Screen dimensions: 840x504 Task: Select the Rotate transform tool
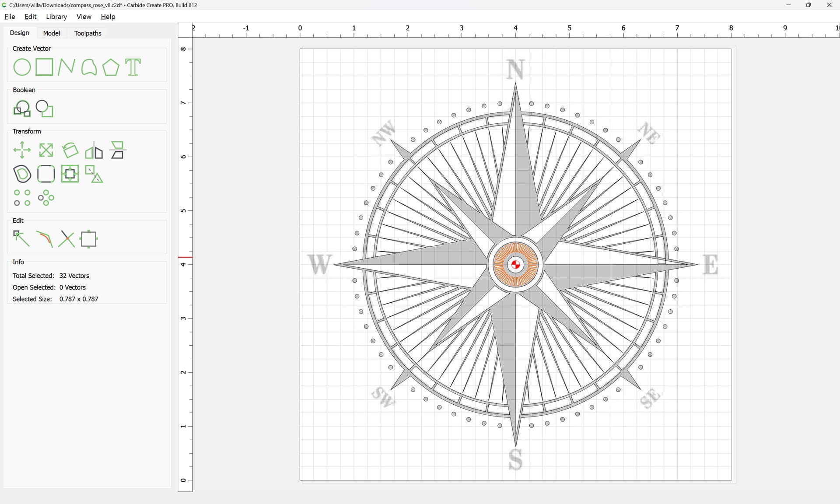tap(70, 150)
